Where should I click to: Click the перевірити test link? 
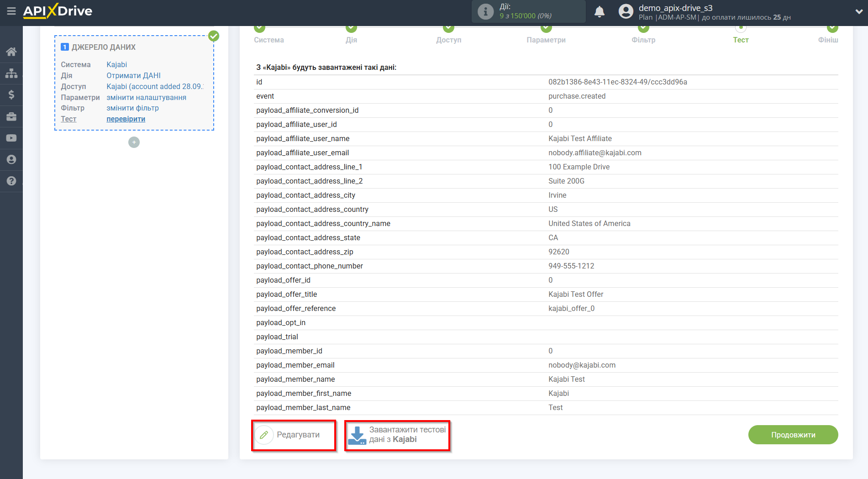[126, 119]
